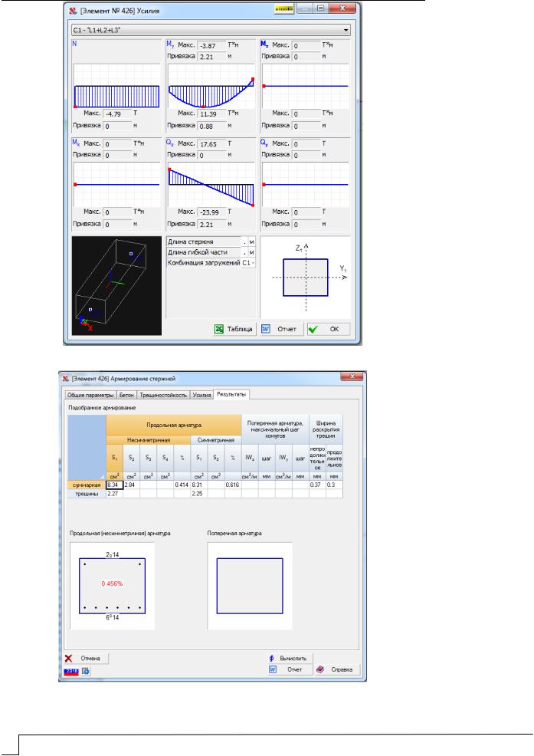
Task: Confirm with the OK button
Action: click(328, 329)
